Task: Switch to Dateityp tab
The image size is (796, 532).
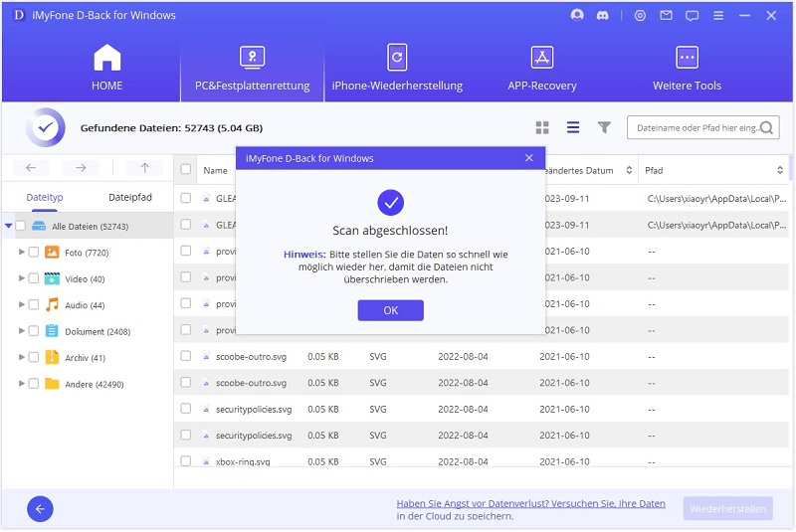Action: [45, 197]
